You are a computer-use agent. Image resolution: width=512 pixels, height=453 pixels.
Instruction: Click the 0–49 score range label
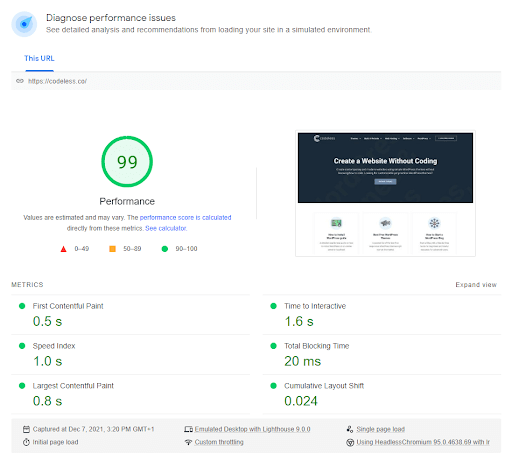click(x=82, y=249)
